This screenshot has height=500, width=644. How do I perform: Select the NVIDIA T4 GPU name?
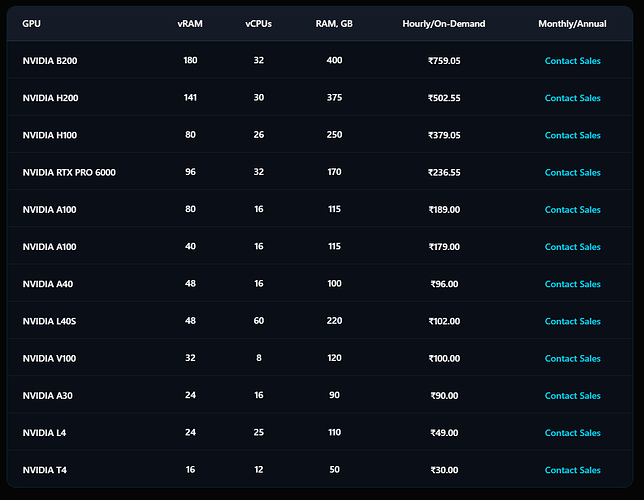coord(44,470)
